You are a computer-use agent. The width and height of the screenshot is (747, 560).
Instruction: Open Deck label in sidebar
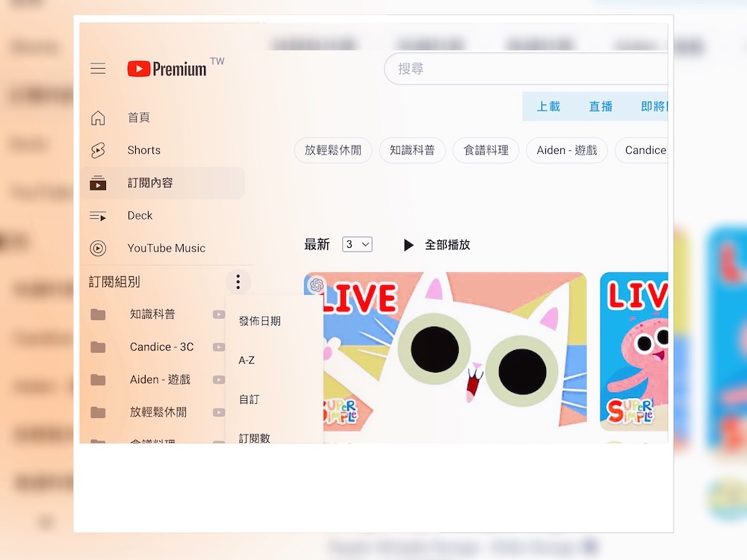tap(140, 216)
